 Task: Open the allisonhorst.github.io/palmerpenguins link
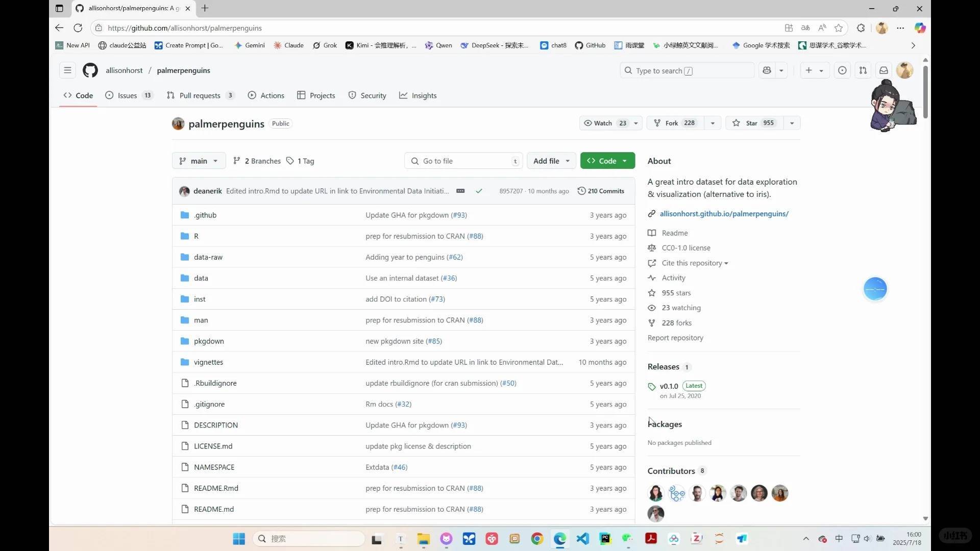[x=724, y=214]
